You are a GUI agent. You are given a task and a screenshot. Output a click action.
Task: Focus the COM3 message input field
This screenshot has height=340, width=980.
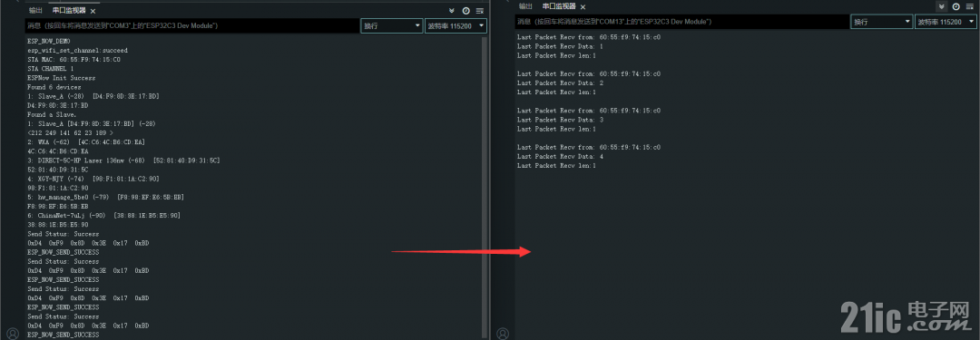(x=191, y=25)
